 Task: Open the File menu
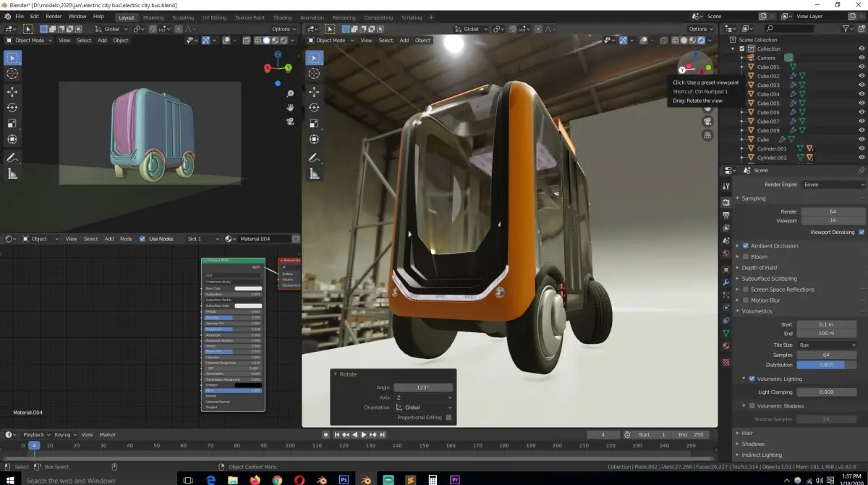pos(18,16)
